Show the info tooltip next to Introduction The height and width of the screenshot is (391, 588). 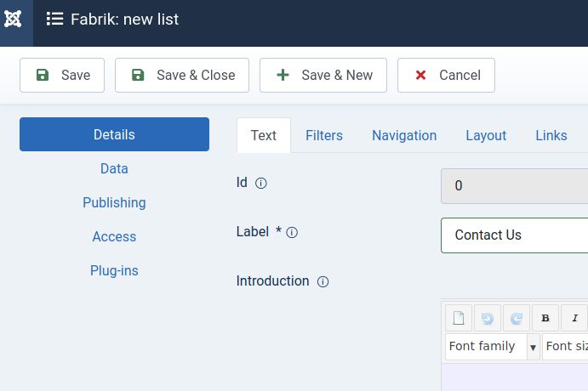pyautogui.click(x=323, y=281)
